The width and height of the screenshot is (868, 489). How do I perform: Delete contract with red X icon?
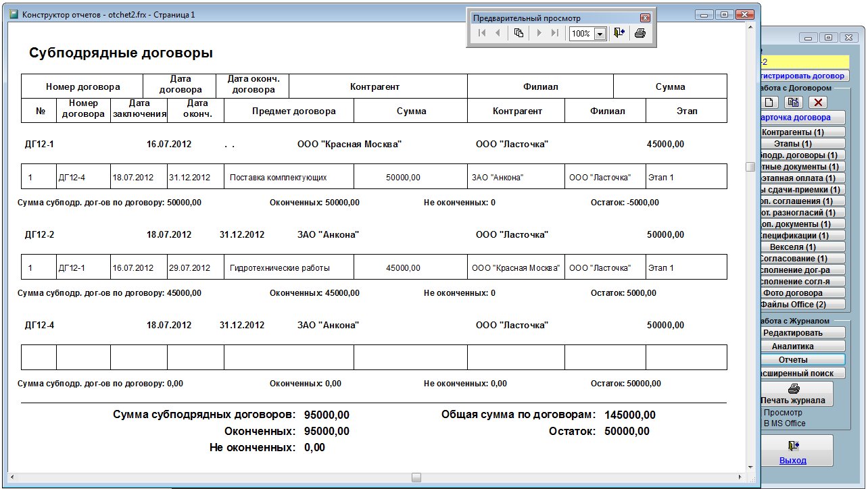pos(818,103)
